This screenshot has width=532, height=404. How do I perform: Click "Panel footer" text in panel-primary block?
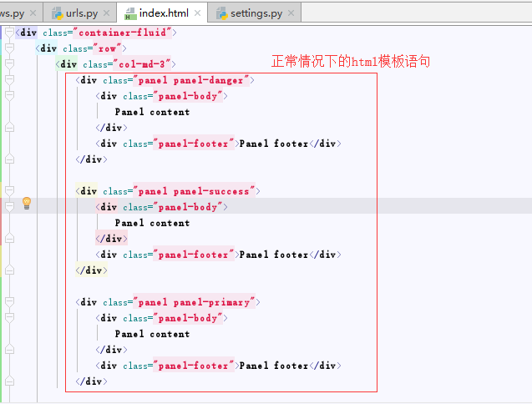pyautogui.click(x=274, y=366)
